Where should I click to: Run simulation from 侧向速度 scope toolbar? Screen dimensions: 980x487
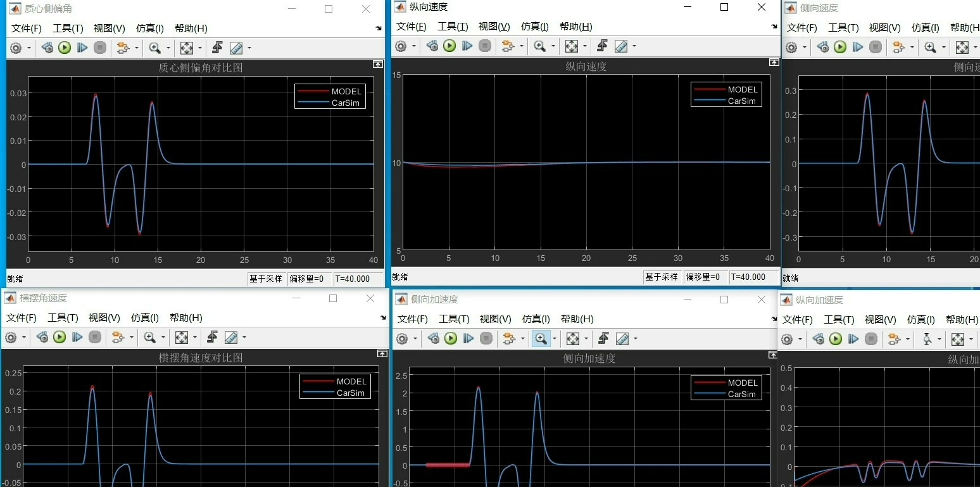click(840, 47)
